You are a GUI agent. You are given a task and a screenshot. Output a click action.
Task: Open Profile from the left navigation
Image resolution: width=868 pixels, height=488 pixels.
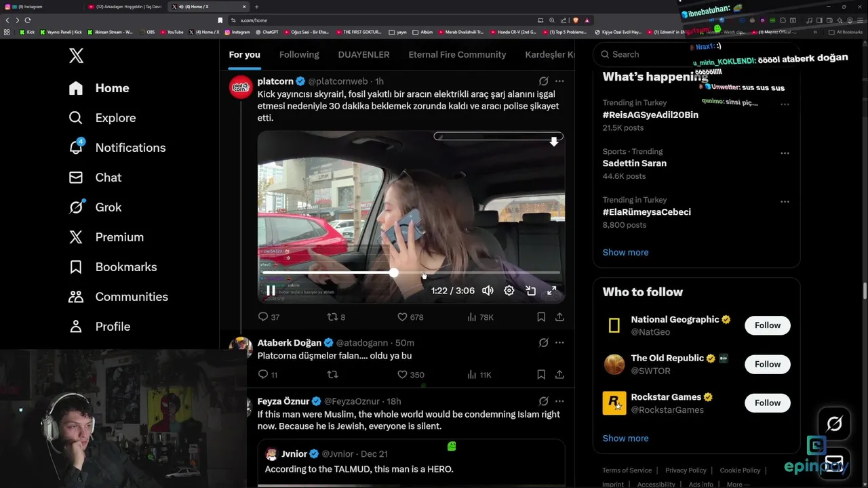99,327
